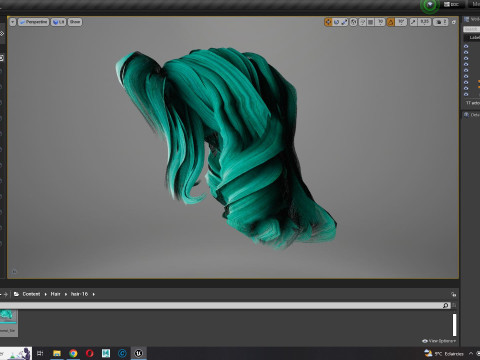Go forward in Content Browser history
Viewport: 480px width, 360px height.
[6, 294]
